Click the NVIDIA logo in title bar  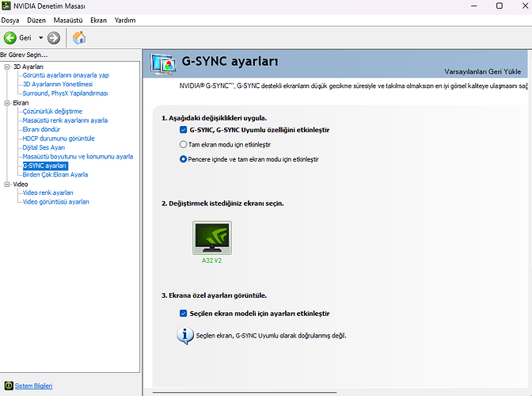coord(7,6)
